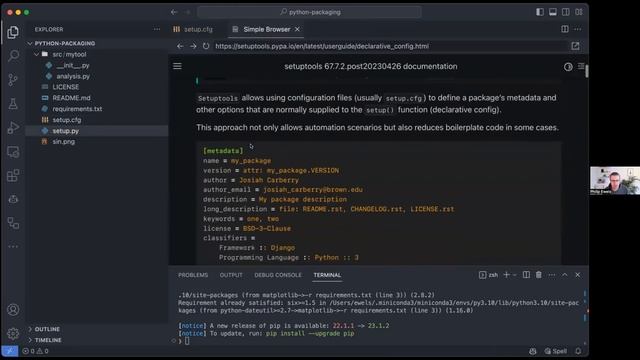The image size is (640, 360).
Task: Open page in external browser
Action: point(576,46)
